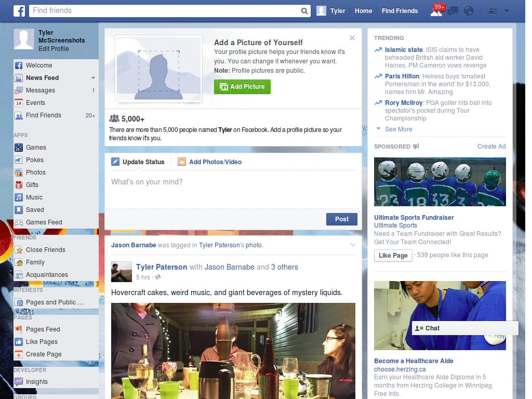The image size is (532, 399).
Task: Click the Pages Feed icon
Action: [x=19, y=329]
